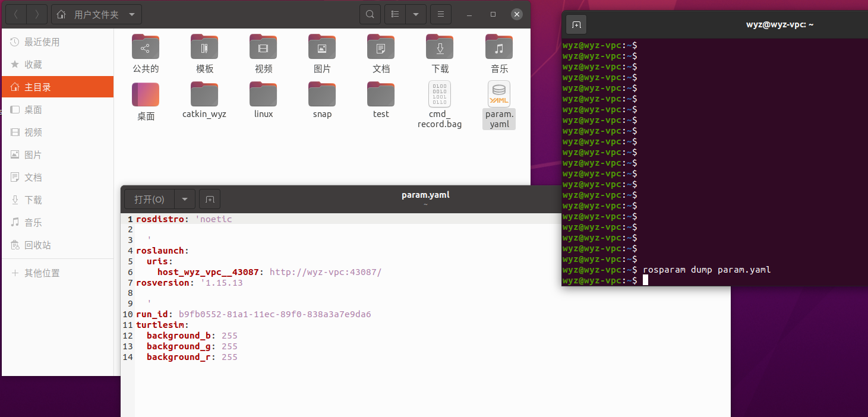Open 图片 in sidebar
The image size is (868, 417).
(58, 155)
